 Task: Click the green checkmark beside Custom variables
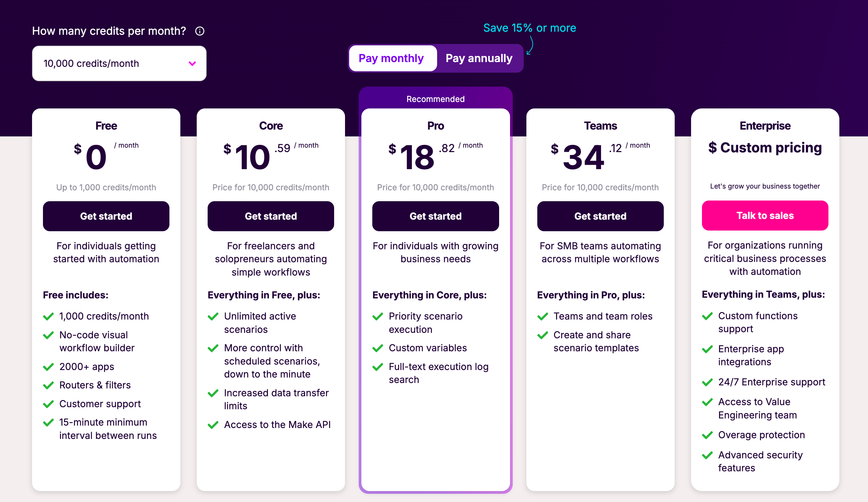coord(378,348)
